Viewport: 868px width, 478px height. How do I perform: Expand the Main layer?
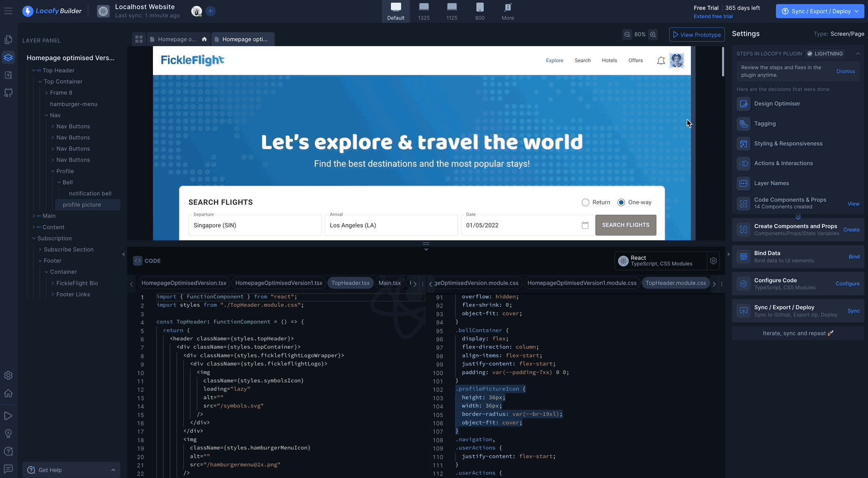(x=34, y=216)
